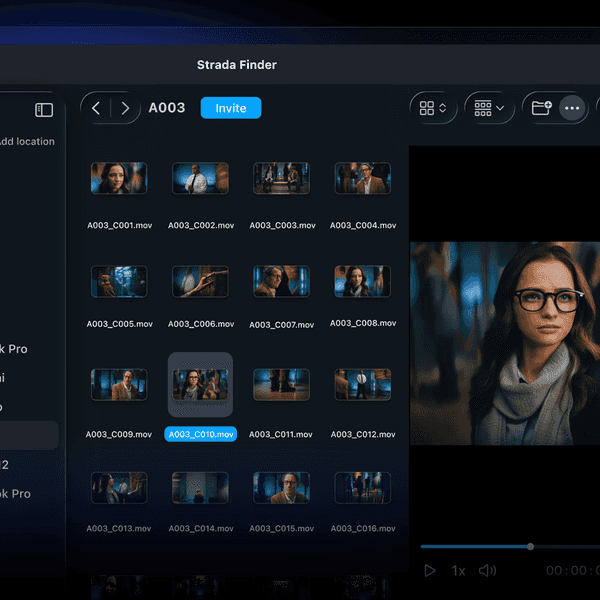The height and width of the screenshot is (600, 600).
Task: Mute the preview with speaker icon
Action: (488, 571)
